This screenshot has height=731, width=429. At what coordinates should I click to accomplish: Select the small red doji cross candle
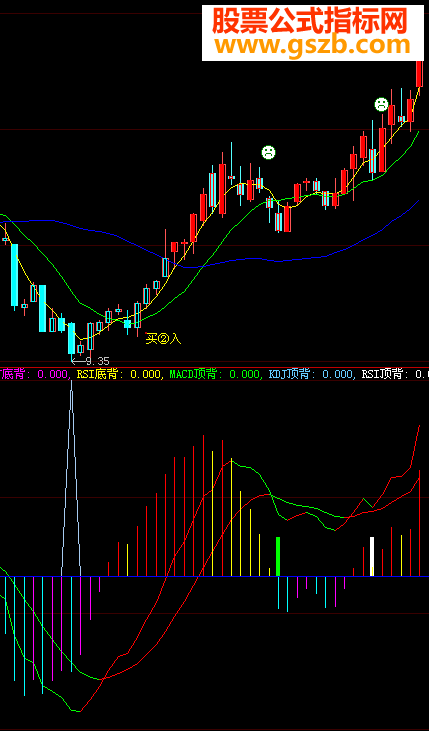(x=306, y=182)
